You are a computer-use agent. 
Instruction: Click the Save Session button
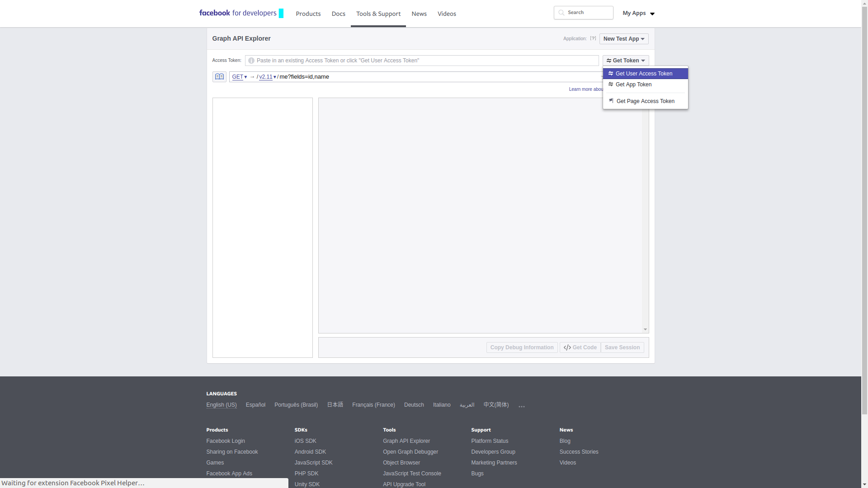[622, 347]
